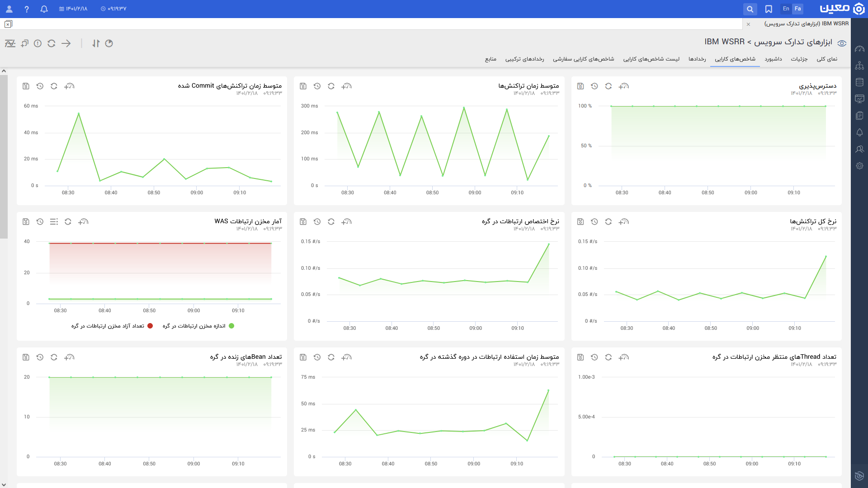Save the دسترس‌پذیری chart
Screen dimensions: 868x488
point(580,86)
